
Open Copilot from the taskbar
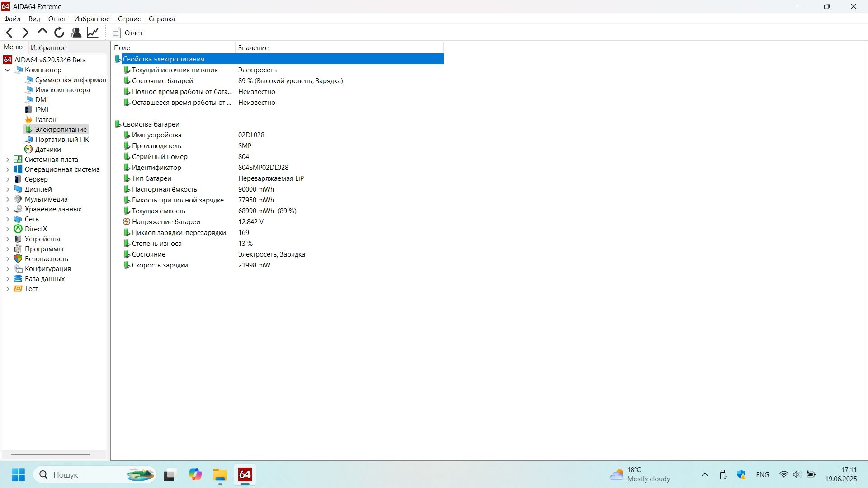point(195,474)
